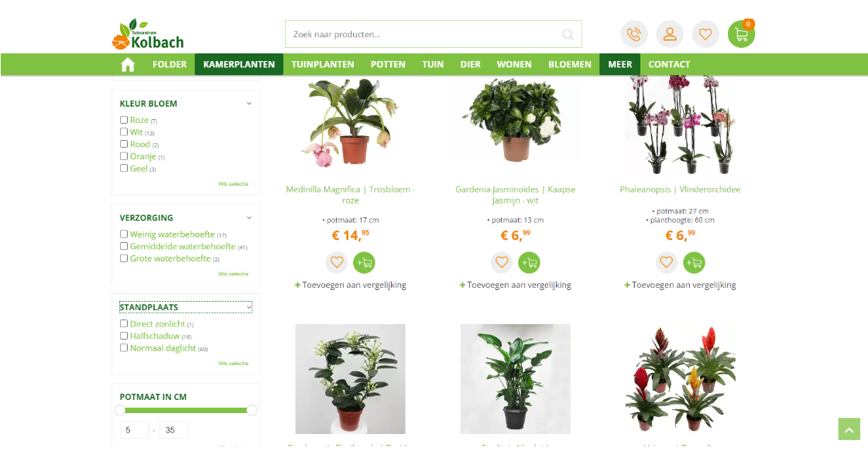Collapse the Verzorging filter section
868x451 pixels.
(249, 217)
